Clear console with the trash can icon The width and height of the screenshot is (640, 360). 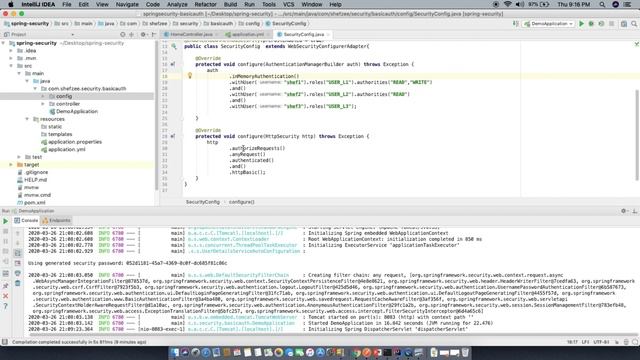click(x=18, y=283)
